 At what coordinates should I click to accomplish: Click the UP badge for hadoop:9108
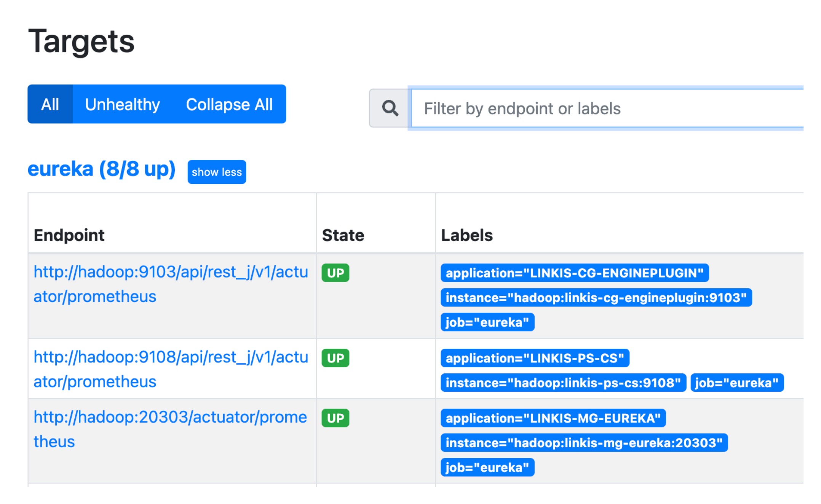click(x=335, y=358)
